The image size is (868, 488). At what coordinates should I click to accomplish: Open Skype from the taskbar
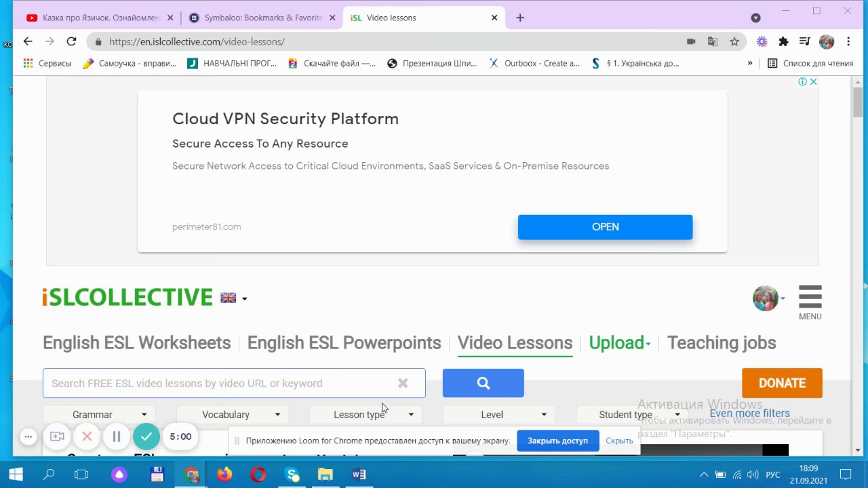pyautogui.click(x=292, y=474)
